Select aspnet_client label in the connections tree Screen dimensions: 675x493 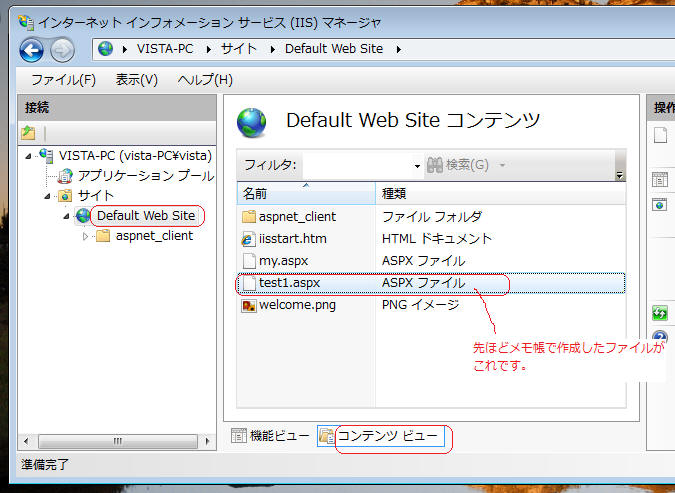(154, 236)
